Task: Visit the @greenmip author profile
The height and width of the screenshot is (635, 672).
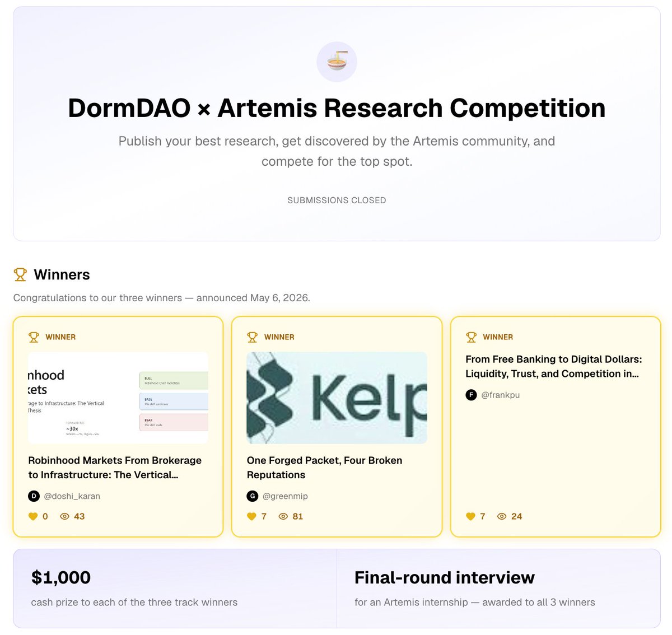Action: point(285,496)
